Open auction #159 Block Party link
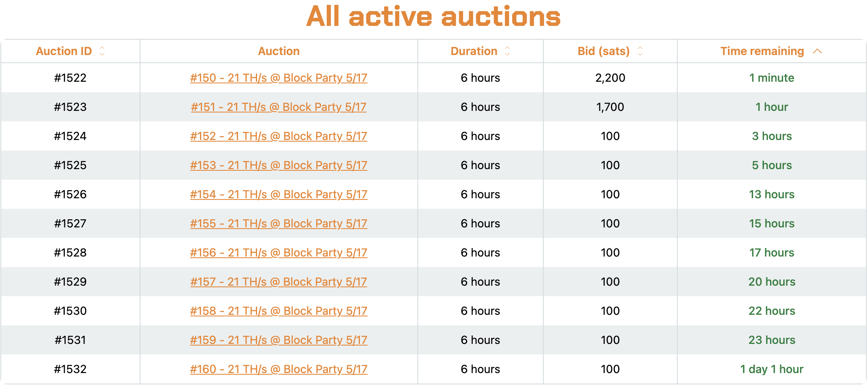 (x=279, y=340)
